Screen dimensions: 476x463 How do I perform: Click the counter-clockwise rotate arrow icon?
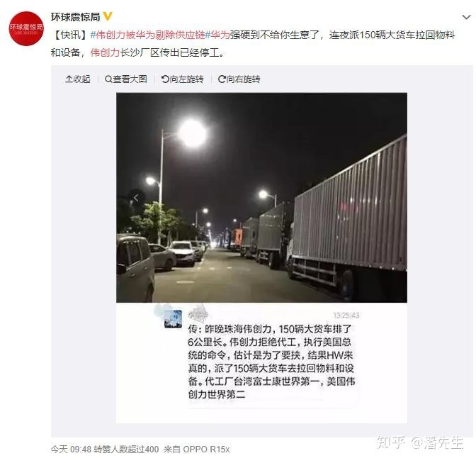165,79
